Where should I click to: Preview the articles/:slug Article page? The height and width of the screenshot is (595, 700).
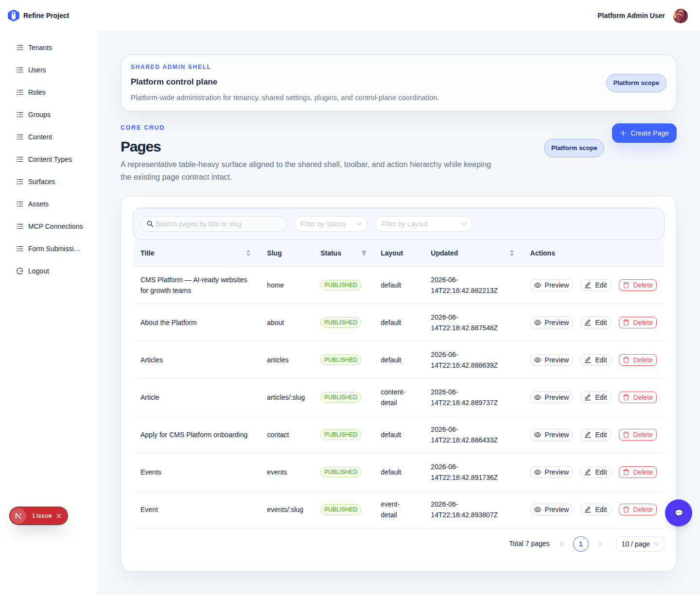coord(551,397)
